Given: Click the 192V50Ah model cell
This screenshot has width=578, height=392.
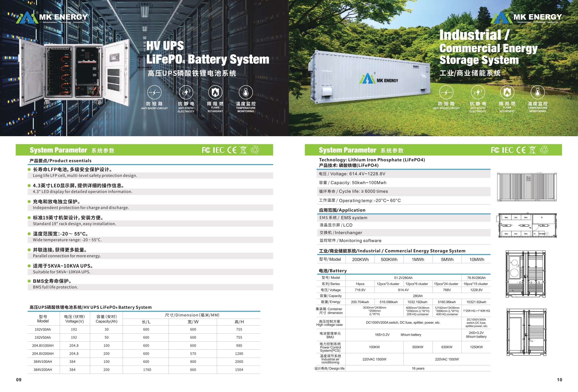Looking at the screenshot, I should (43, 338).
